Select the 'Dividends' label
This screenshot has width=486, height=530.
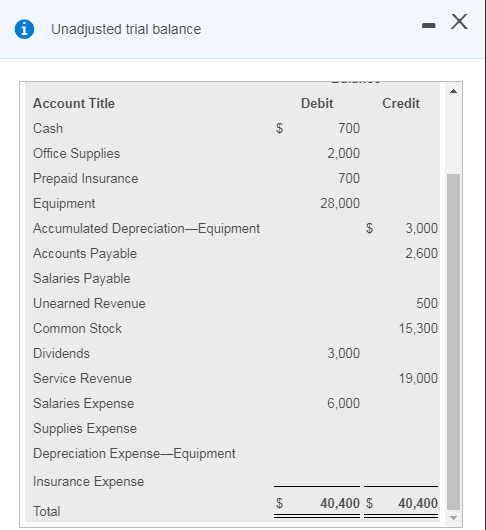(x=61, y=354)
